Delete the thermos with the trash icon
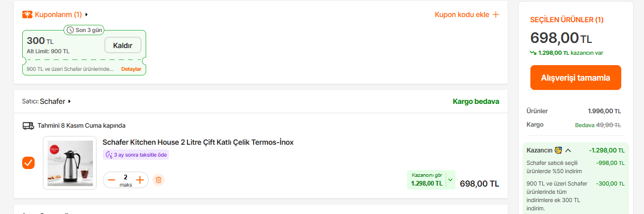644x214 pixels. tap(159, 180)
